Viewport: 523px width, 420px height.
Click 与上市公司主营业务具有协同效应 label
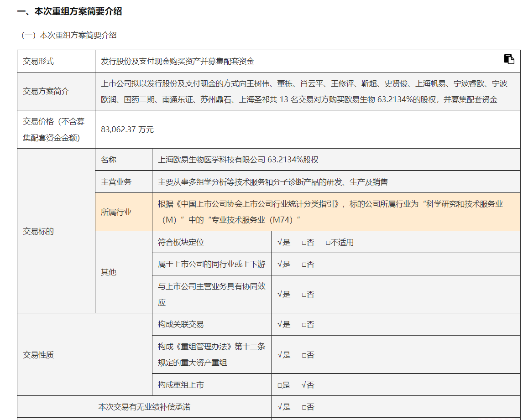(x=211, y=294)
